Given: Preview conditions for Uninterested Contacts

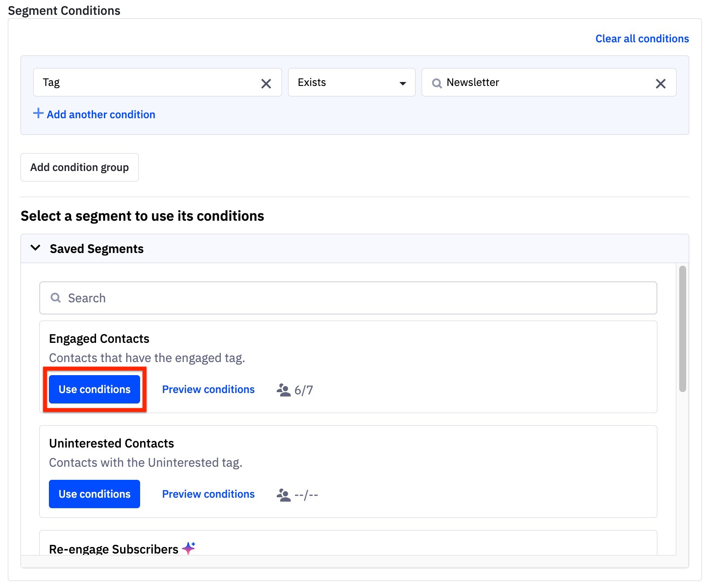Looking at the screenshot, I should pyautogui.click(x=208, y=494).
